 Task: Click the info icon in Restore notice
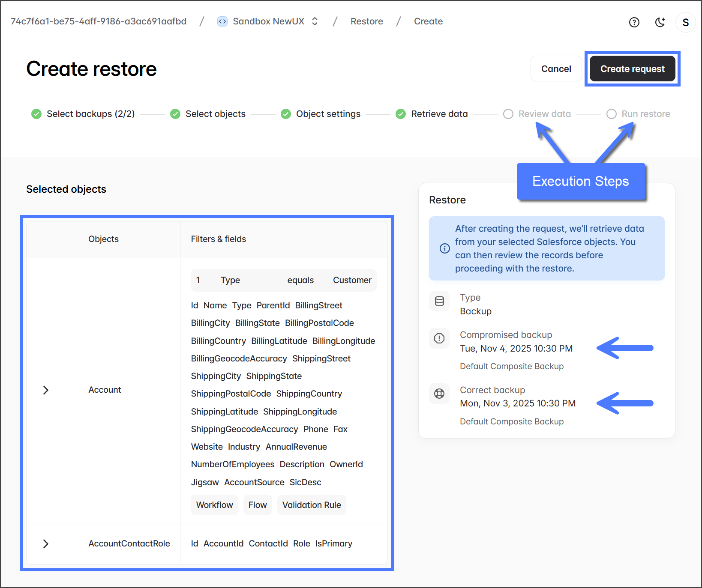pyautogui.click(x=445, y=248)
